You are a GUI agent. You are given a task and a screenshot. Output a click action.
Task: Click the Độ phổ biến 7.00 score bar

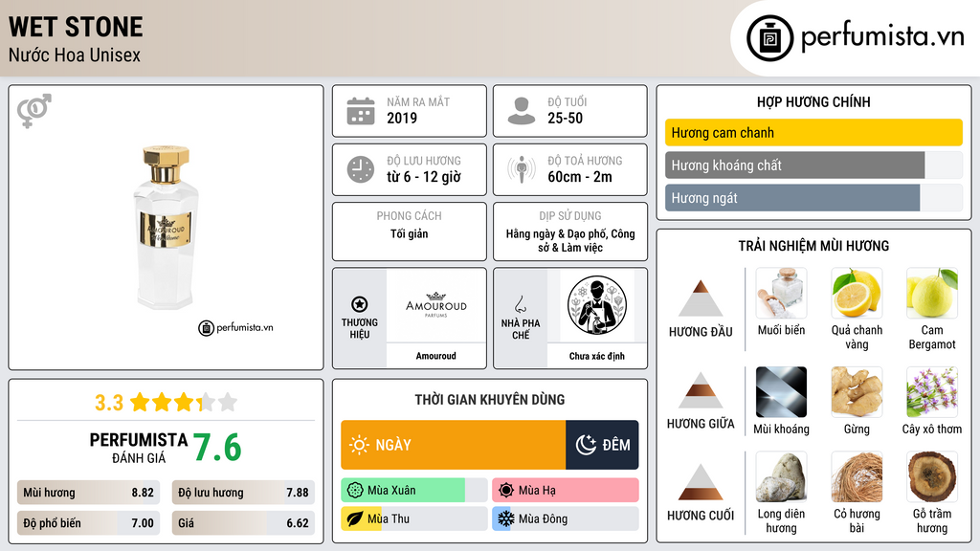pyautogui.click(x=89, y=523)
